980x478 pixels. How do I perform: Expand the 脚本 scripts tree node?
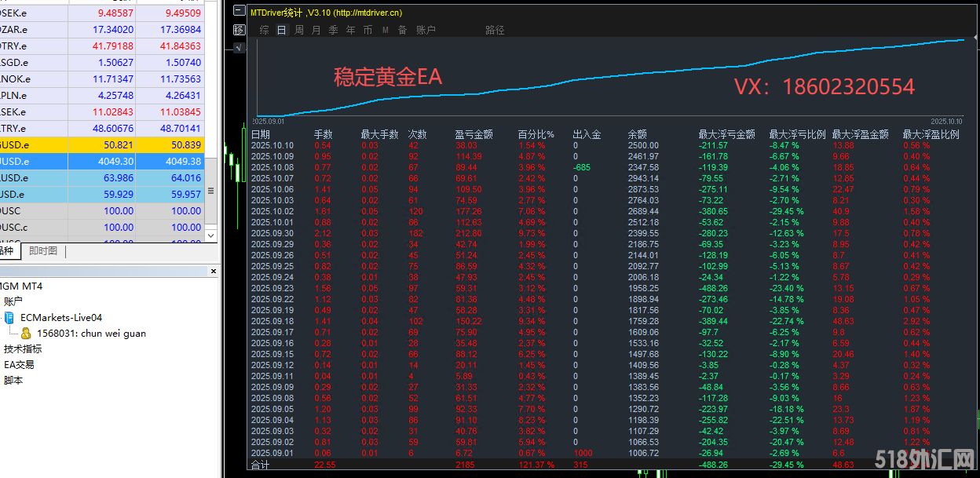point(13,381)
